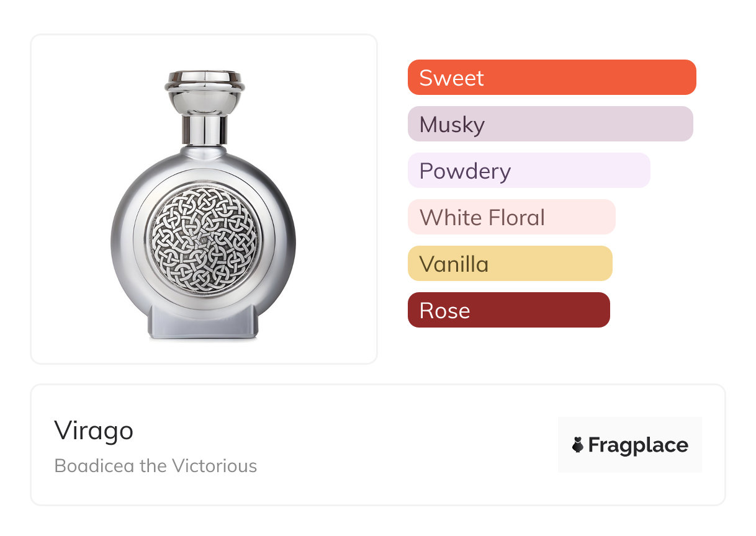The width and height of the screenshot is (756, 536).
Task: Click the "Sweet" text label
Action: click(451, 78)
